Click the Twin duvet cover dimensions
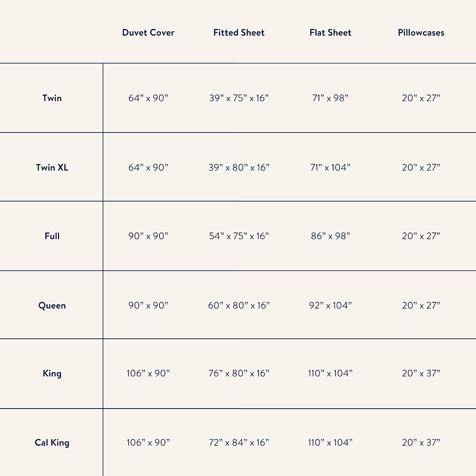The image size is (476, 476). (148, 98)
